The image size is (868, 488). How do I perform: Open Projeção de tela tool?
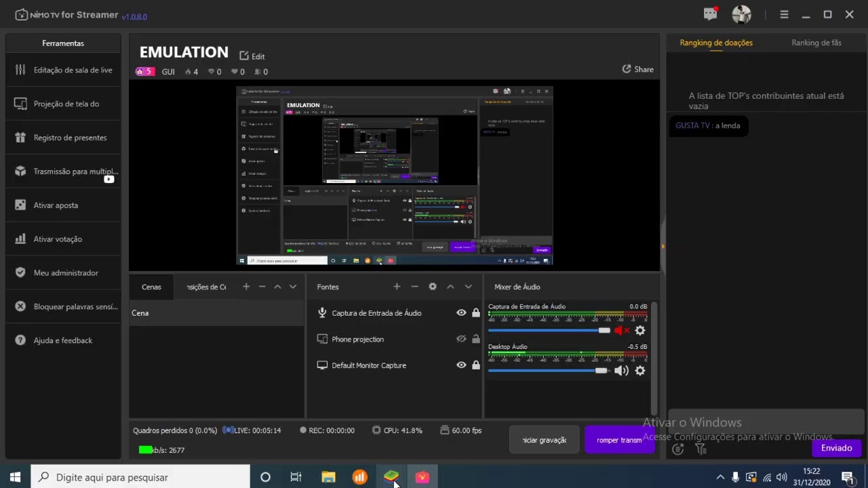(63, 104)
